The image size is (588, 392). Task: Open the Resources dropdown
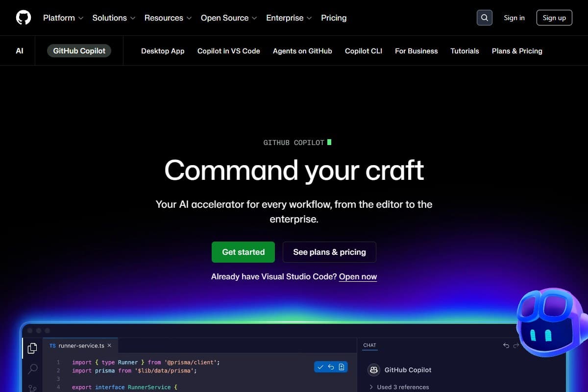click(x=168, y=18)
